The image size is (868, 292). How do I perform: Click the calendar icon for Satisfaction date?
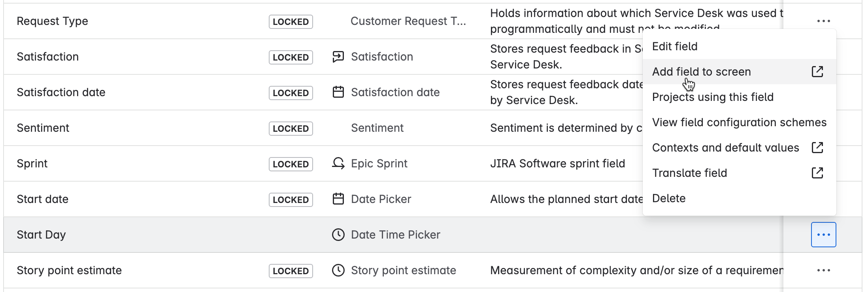pyautogui.click(x=338, y=92)
